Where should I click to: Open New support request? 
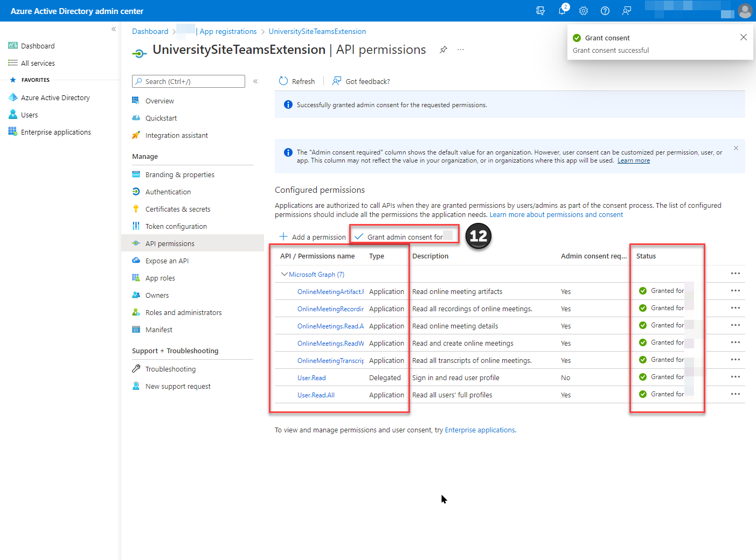(x=178, y=386)
